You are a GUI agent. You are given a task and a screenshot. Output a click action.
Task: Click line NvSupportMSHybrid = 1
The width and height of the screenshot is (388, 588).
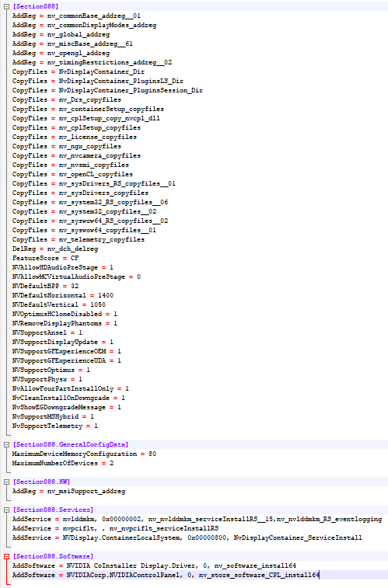click(53, 416)
